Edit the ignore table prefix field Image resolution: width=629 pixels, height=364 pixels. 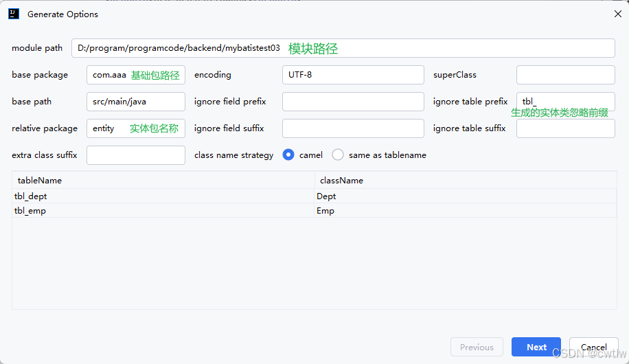point(566,102)
